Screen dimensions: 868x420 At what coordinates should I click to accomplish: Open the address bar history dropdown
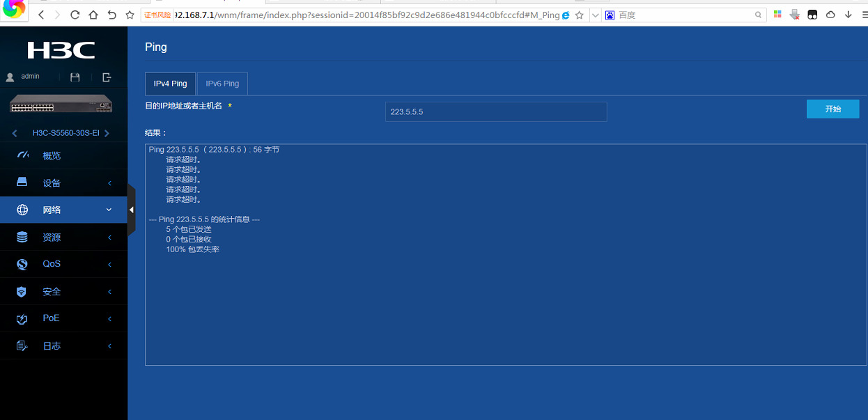coord(594,15)
